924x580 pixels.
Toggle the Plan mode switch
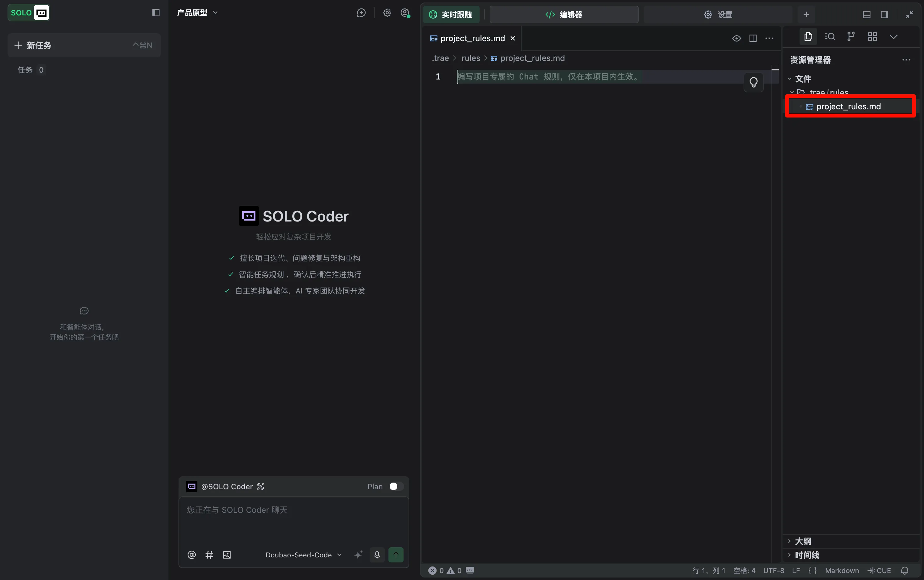tap(396, 486)
